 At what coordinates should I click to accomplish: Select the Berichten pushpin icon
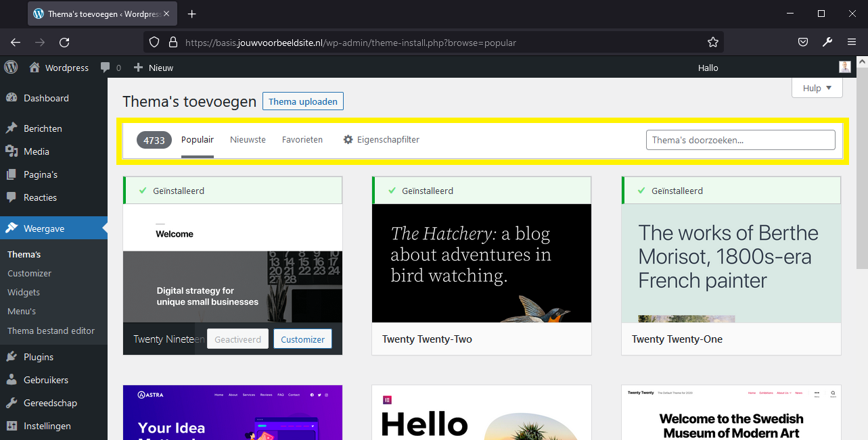click(12, 128)
